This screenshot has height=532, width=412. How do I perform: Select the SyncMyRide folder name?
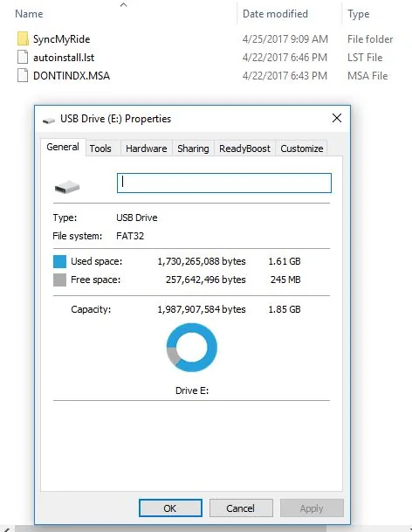(x=62, y=39)
